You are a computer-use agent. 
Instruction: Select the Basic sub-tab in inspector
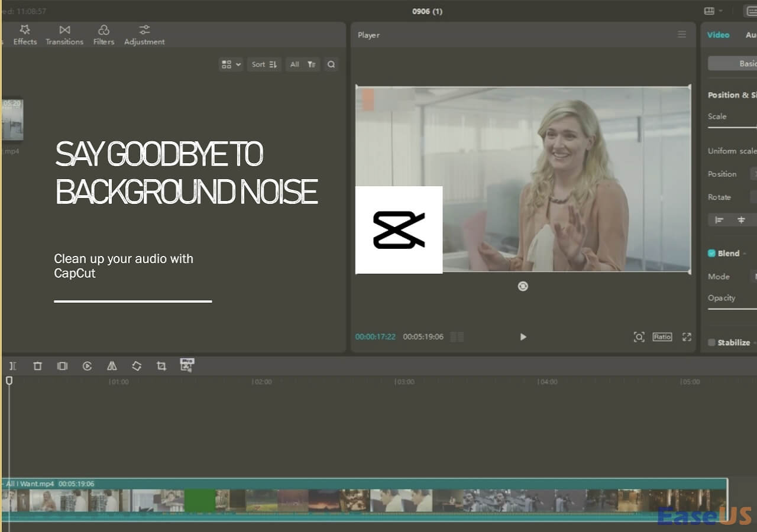point(733,63)
